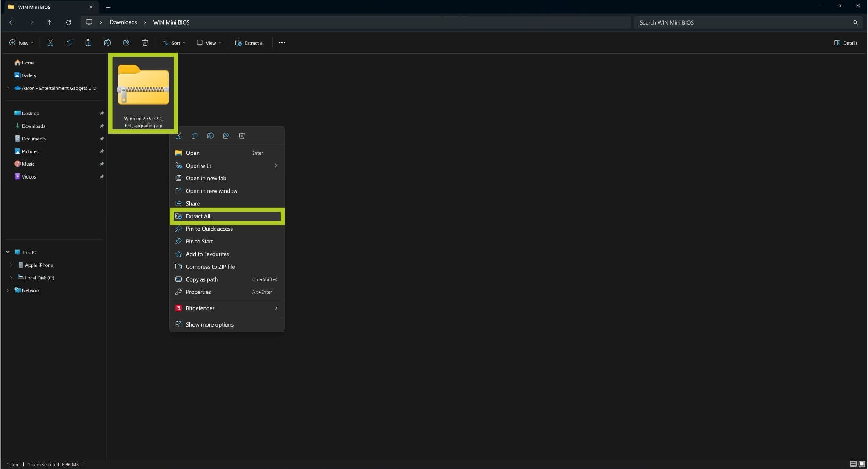Screen dimensions: 868x469
Task: Choose Extract All... from the context menu
Action: coord(200,216)
